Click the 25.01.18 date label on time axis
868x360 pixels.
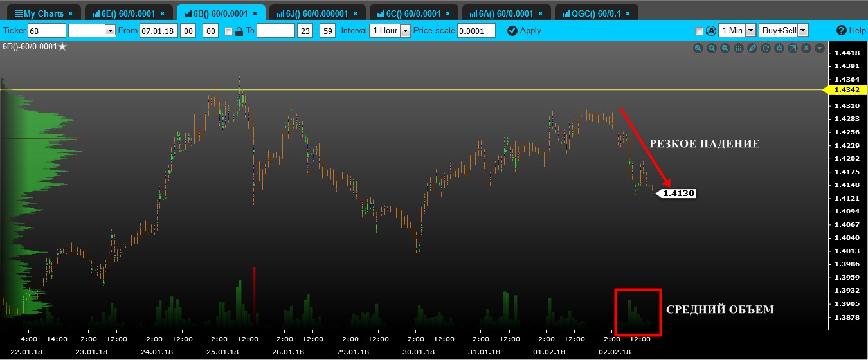pos(222,352)
